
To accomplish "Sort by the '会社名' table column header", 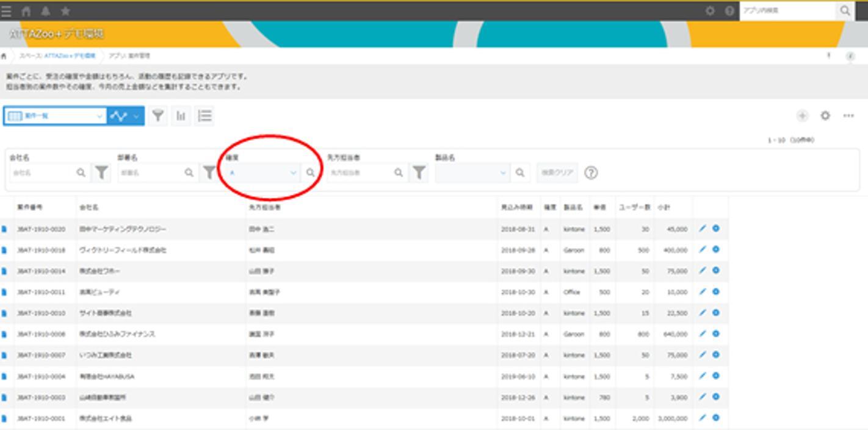I will tap(89, 207).
